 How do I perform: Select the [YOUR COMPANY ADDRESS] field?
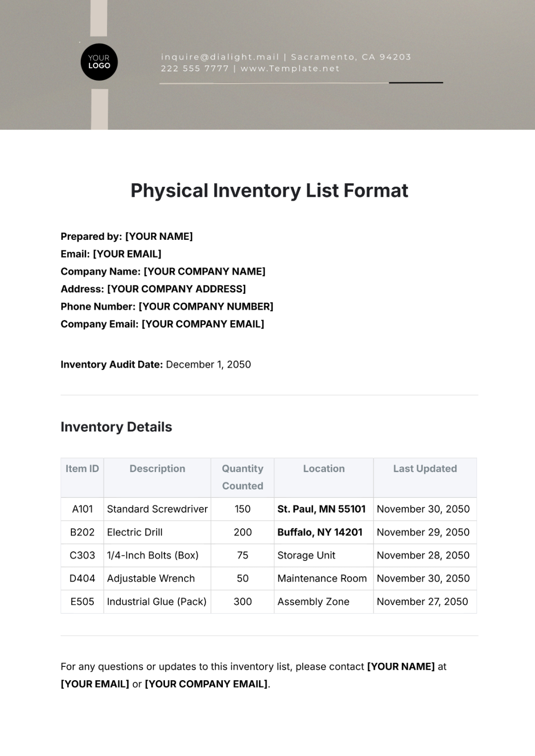tap(176, 289)
